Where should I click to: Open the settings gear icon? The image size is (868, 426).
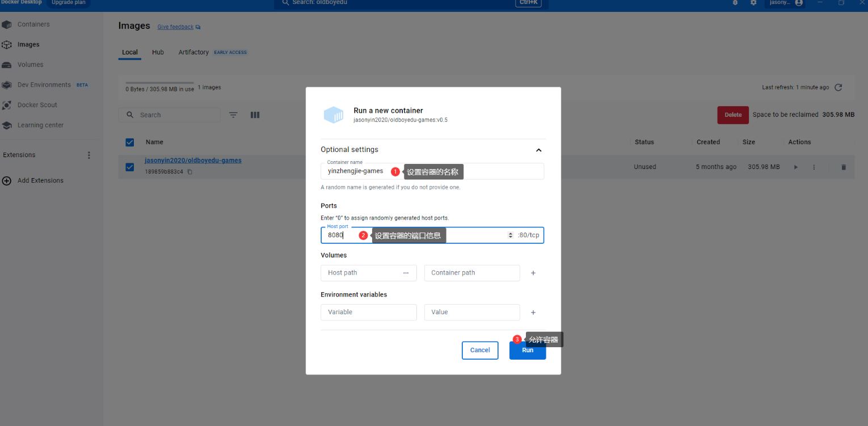click(x=753, y=3)
